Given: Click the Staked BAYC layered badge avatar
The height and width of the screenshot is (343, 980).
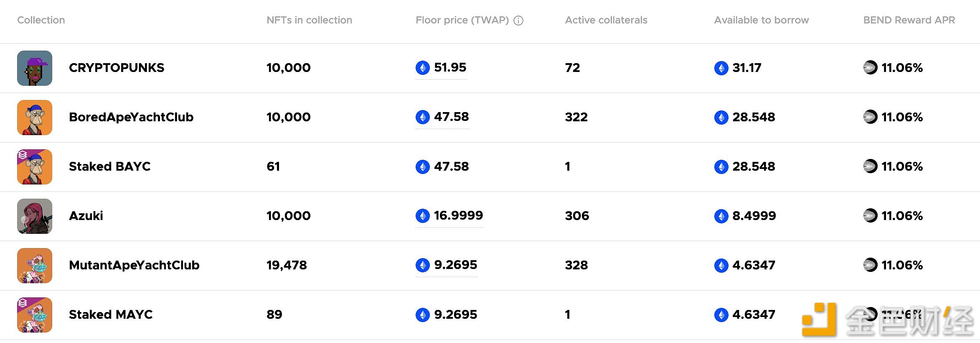Looking at the screenshot, I should pos(35,167).
